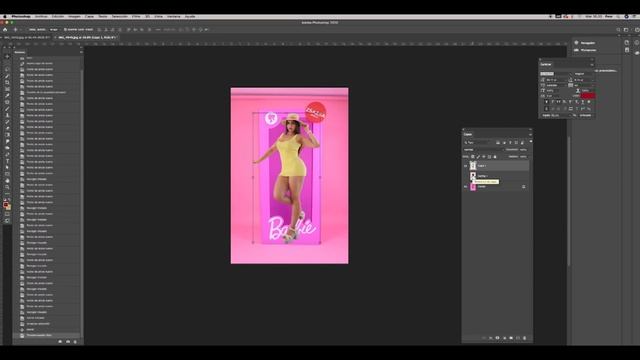Select the Pen tool
Screen dimensions: 640x360
coord(7,154)
